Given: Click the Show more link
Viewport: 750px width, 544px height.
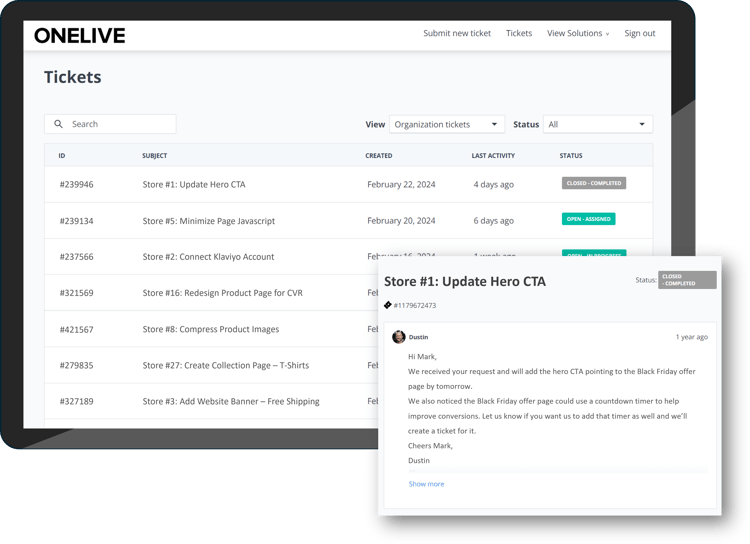Looking at the screenshot, I should tap(426, 484).
